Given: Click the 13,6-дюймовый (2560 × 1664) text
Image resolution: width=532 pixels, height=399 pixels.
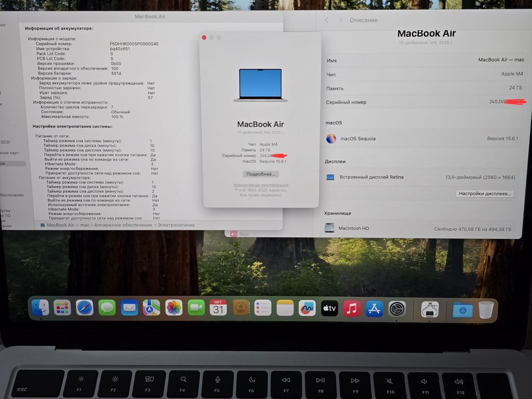Looking at the screenshot, I should pyautogui.click(x=480, y=177).
